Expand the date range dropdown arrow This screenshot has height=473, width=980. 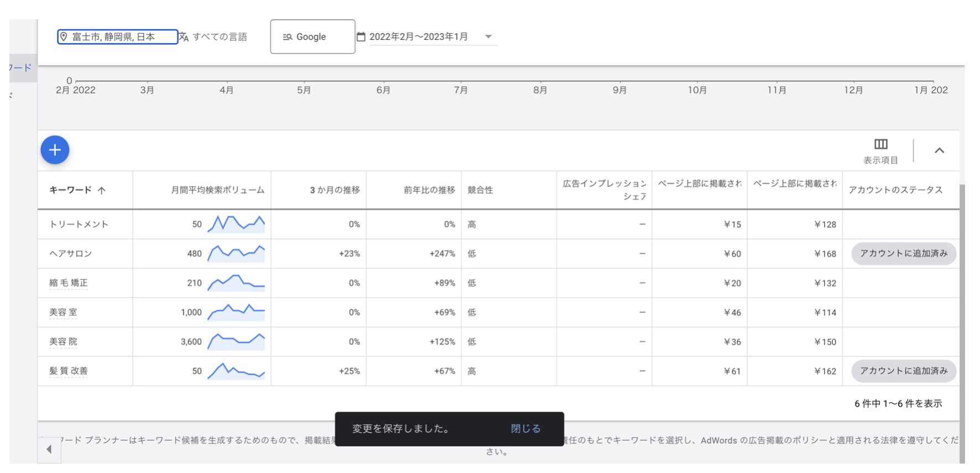tap(488, 37)
